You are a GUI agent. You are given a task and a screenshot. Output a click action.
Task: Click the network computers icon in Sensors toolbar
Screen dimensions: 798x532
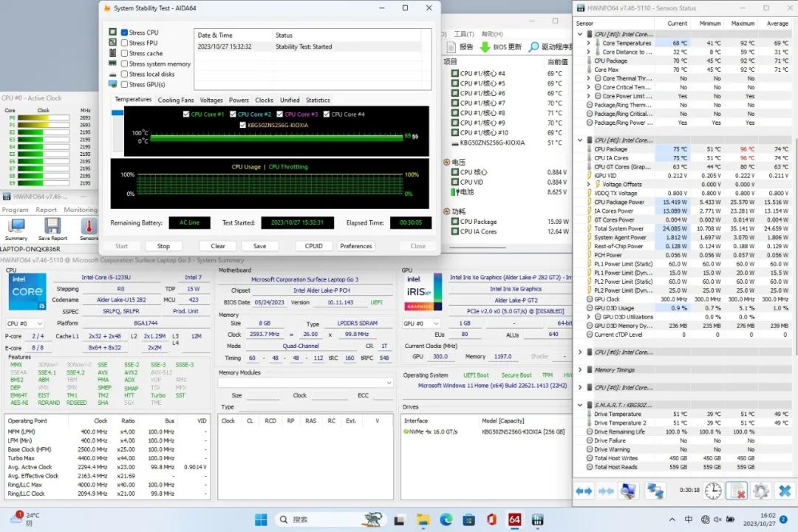pos(655,491)
